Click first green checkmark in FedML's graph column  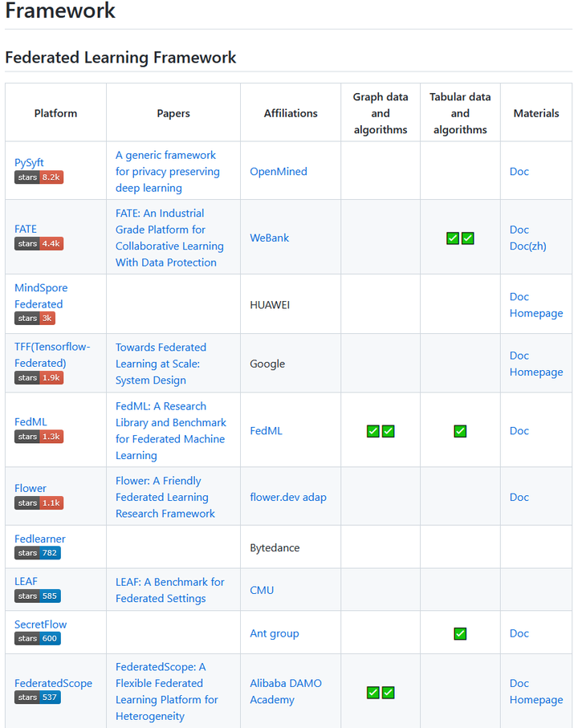372,431
